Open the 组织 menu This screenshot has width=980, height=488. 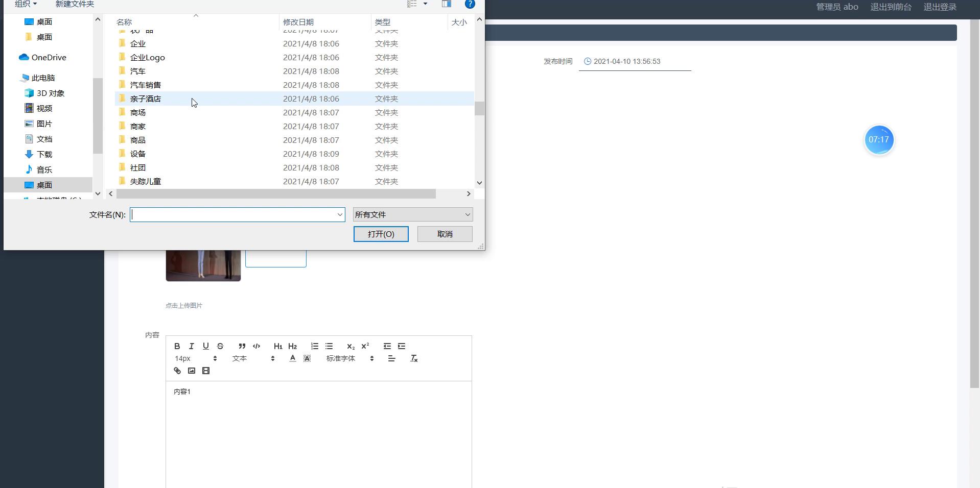[x=26, y=4]
